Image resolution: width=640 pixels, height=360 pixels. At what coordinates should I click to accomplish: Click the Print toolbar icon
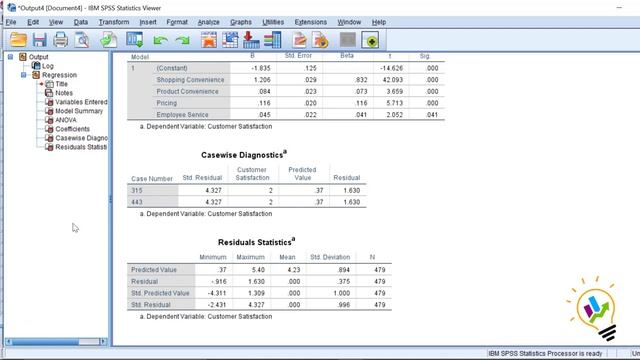coord(60,40)
